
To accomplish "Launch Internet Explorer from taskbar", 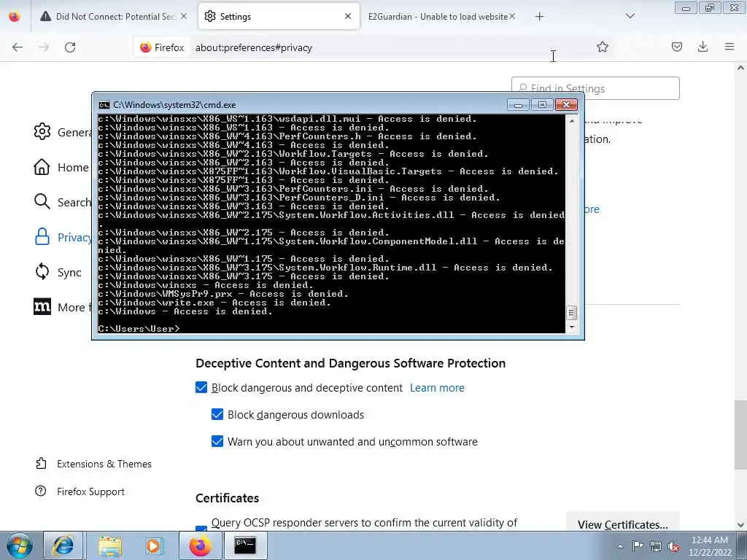I will click(x=64, y=545).
